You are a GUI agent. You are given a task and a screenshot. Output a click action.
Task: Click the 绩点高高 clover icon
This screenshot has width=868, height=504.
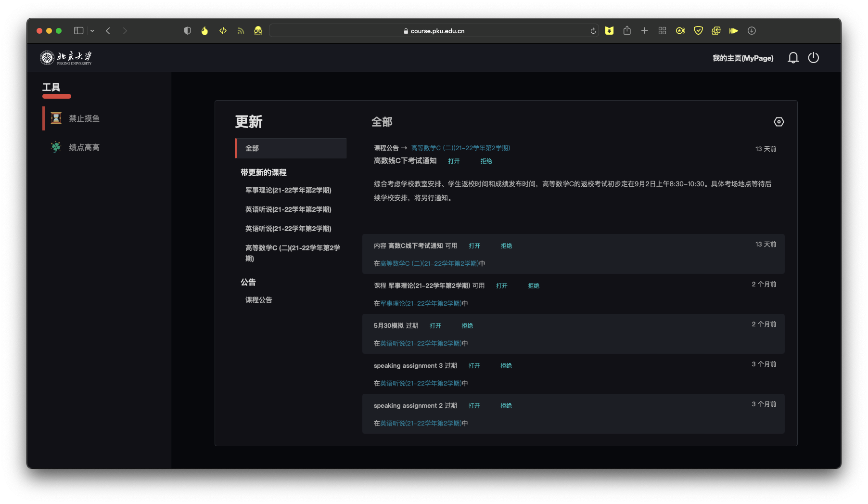[x=56, y=147]
